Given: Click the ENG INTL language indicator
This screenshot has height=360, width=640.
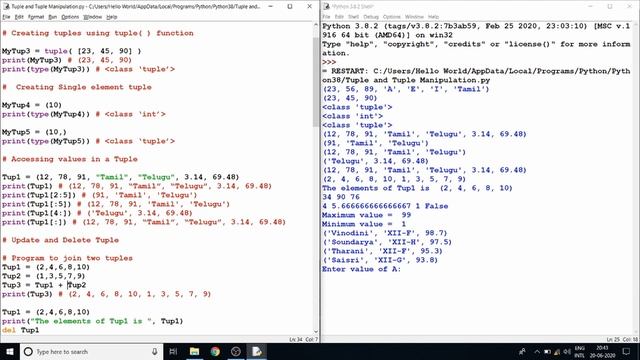Looking at the screenshot, I should click(580, 351).
